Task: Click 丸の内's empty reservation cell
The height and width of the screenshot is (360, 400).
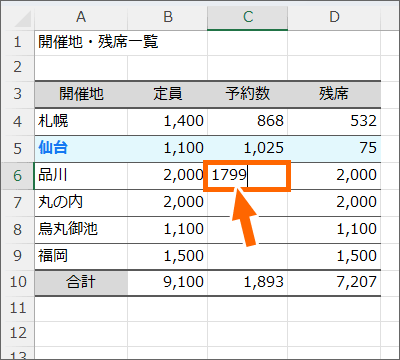Action: [x=247, y=203]
